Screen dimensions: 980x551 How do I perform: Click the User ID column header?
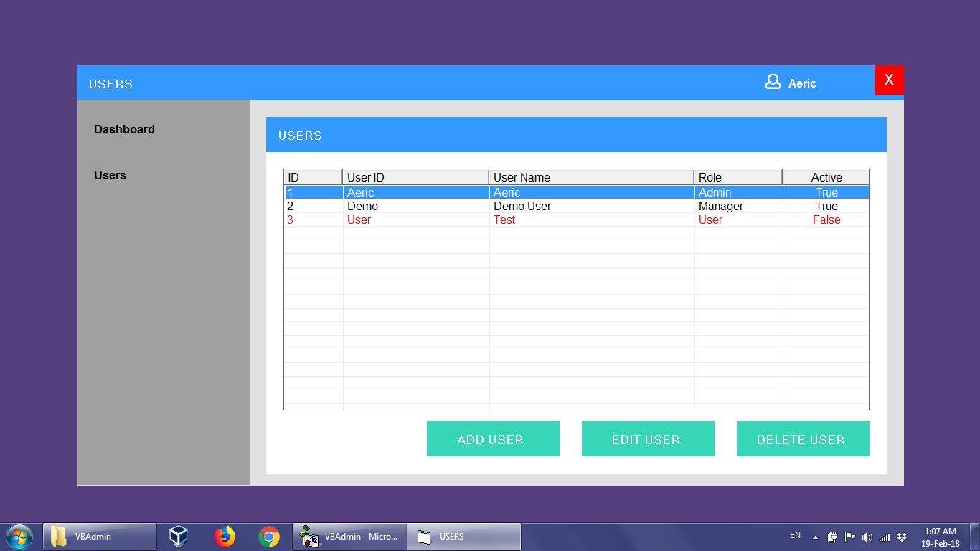pyautogui.click(x=416, y=177)
